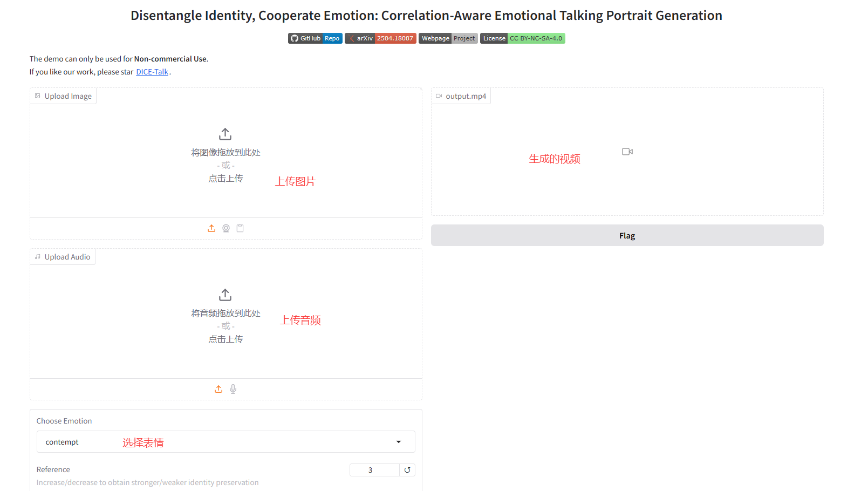This screenshot has width=868, height=491.
Task: Open the License CC BY-NC-SA-4.0 badge
Action: click(x=522, y=38)
